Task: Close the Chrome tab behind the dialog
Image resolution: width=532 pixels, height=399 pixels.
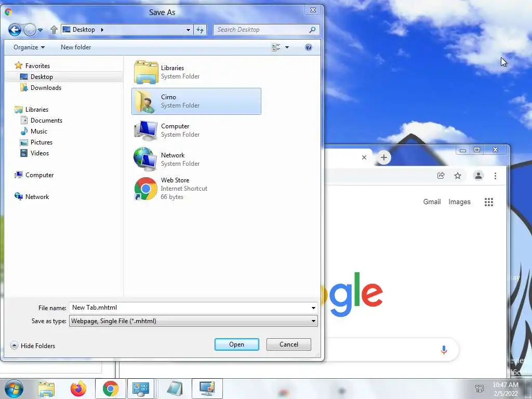Action: coord(364,157)
